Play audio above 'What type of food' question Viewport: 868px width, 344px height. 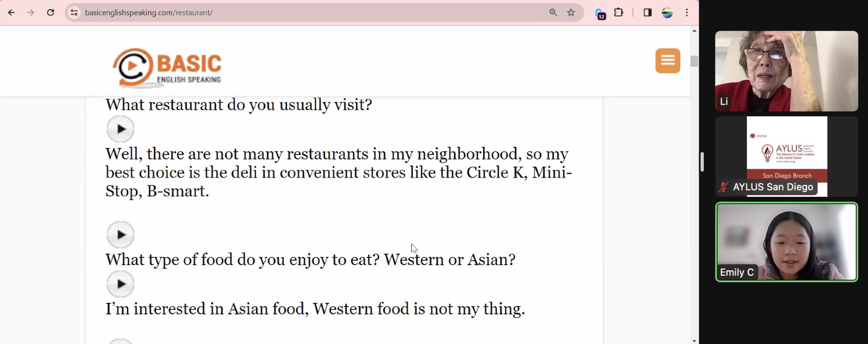coord(120,235)
